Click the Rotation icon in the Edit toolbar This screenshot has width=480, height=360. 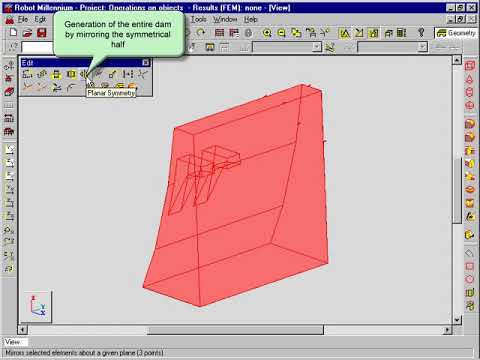tap(42, 74)
